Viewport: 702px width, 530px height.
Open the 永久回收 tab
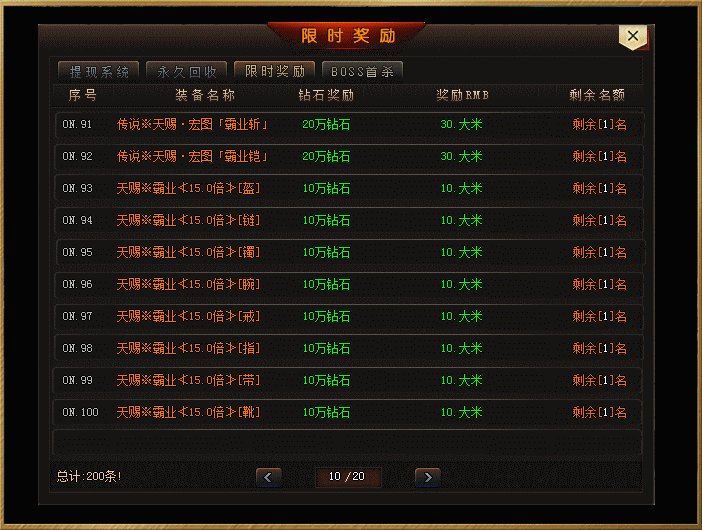[187, 72]
